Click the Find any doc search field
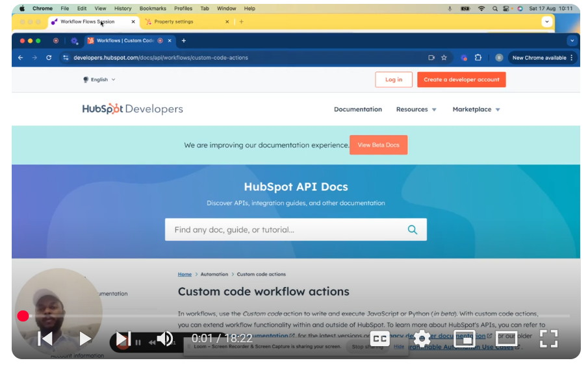This screenshot has height=365, width=588. click(x=296, y=229)
